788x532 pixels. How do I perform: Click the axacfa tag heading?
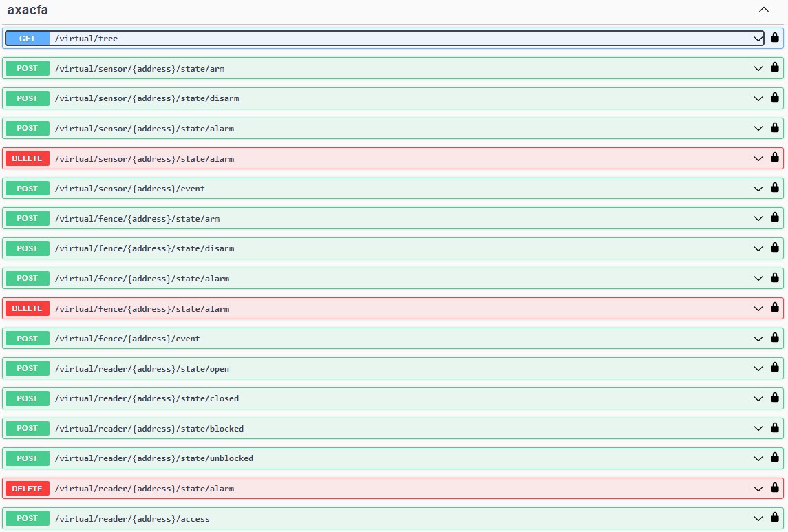(28, 10)
